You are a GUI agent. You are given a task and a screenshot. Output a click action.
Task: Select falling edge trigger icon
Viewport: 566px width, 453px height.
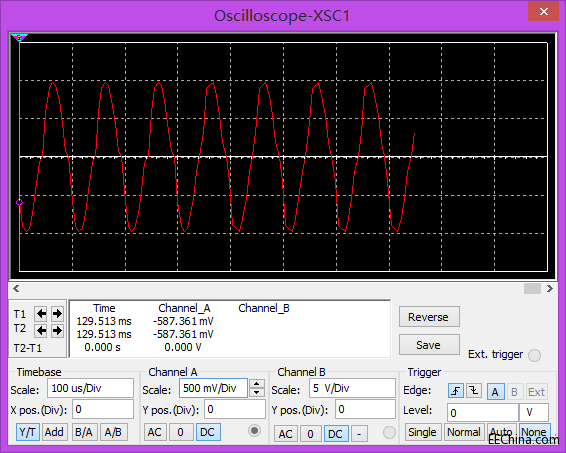474,391
